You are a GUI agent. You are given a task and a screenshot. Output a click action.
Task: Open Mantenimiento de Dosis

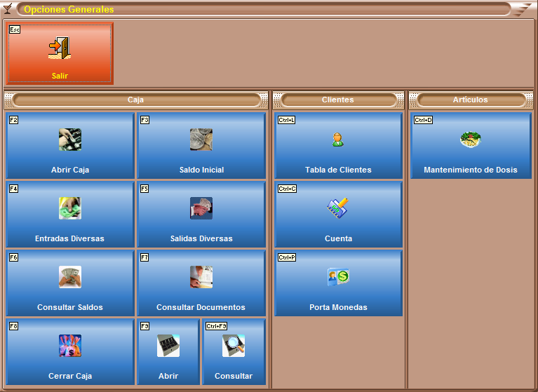coord(471,146)
